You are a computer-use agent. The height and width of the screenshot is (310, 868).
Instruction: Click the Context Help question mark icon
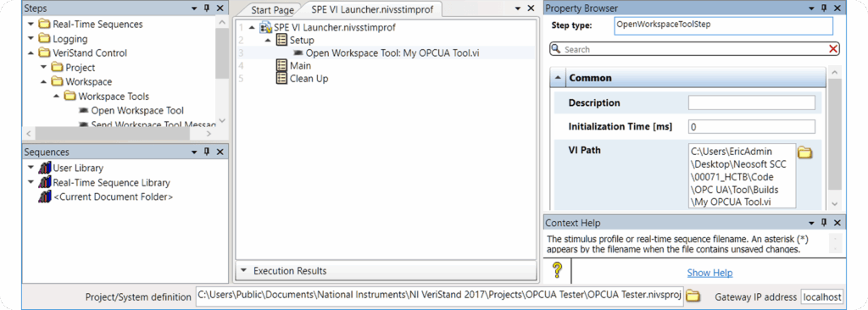(x=558, y=271)
